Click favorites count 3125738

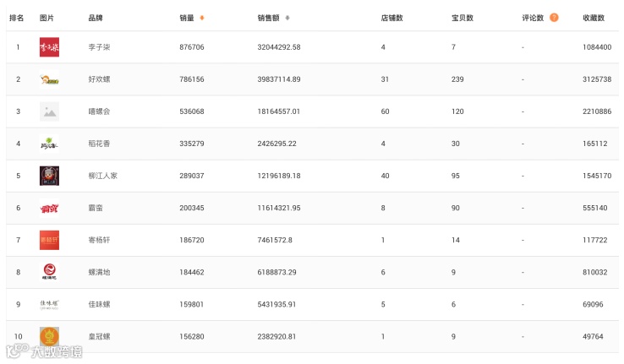597,79
